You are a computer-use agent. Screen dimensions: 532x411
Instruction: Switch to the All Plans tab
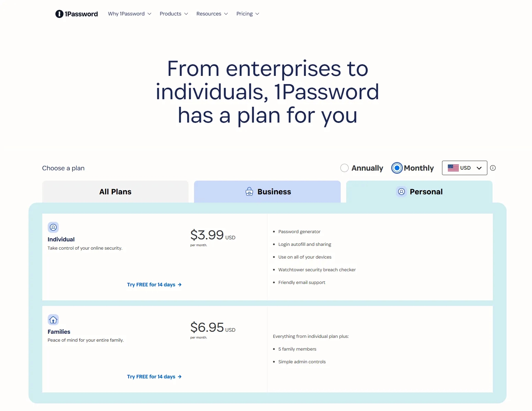pyautogui.click(x=115, y=192)
